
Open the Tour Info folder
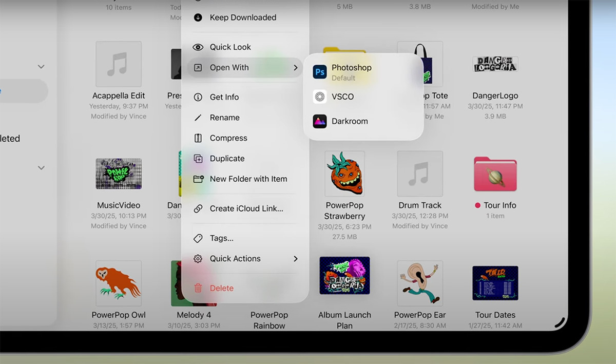pos(495,173)
